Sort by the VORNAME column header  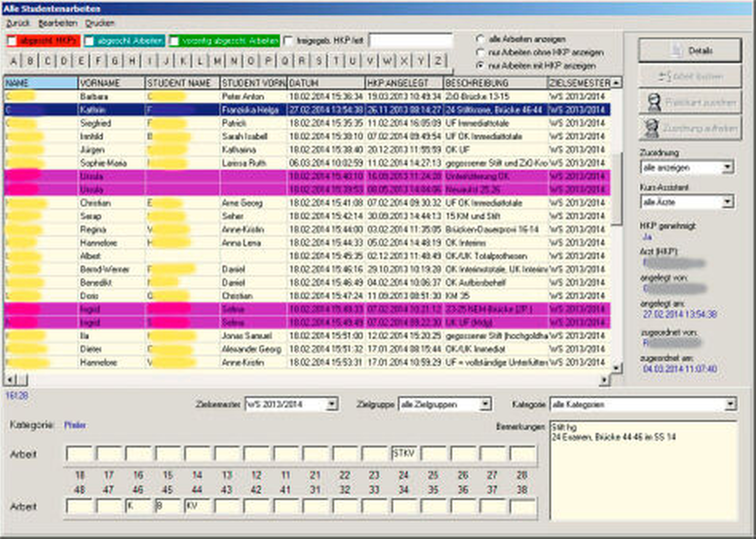(111, 83)
